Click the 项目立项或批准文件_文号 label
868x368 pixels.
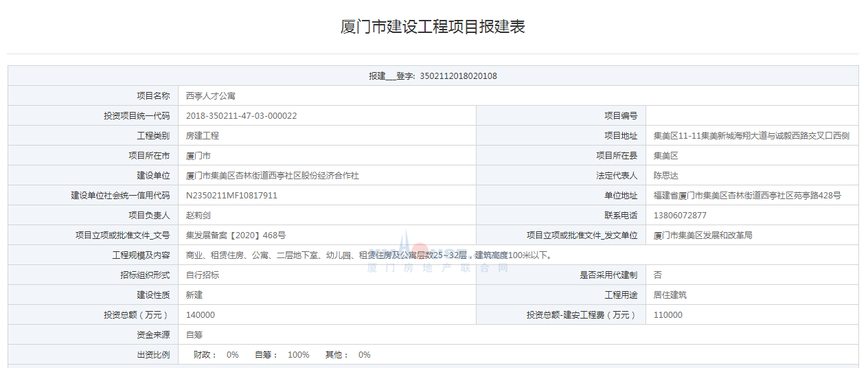(x=122, y=235)
